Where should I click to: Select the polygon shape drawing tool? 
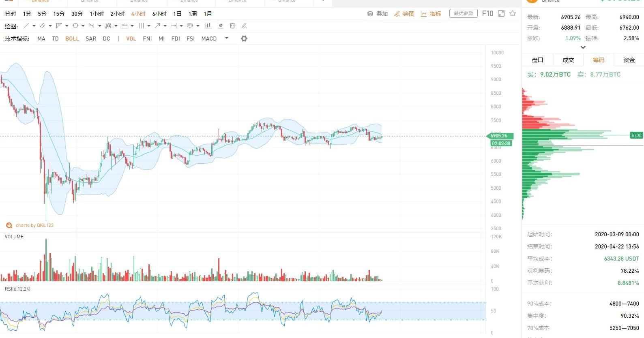(x=59, y=26)
